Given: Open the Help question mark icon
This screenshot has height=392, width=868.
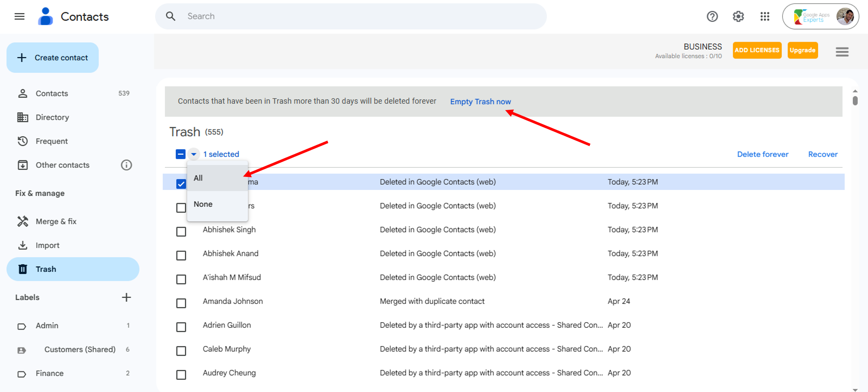Looking at the screenshot, I should [x=712, y=16].
